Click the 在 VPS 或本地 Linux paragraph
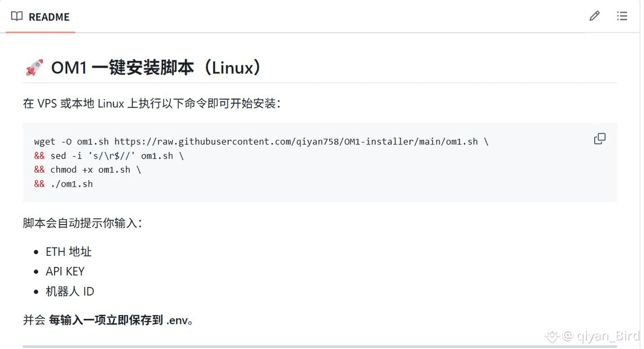Image resolution: width=644 pixels, height=349 pixels. (151, 103)
